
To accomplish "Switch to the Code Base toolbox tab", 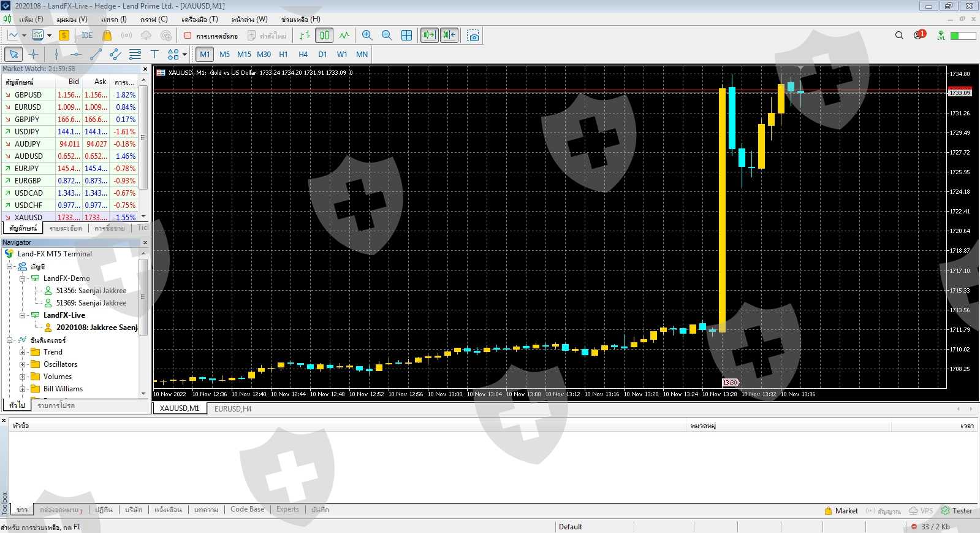I will (247, 510).
